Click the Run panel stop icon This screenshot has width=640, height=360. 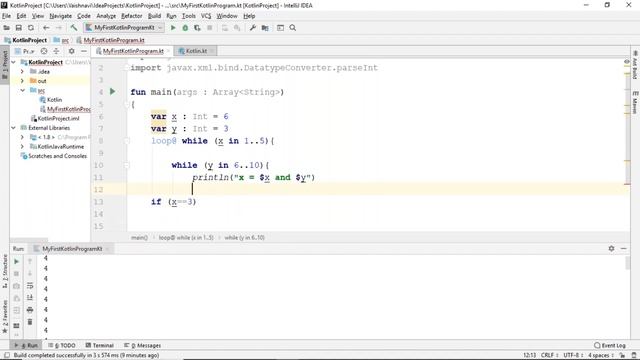click(x=16, y=273)
